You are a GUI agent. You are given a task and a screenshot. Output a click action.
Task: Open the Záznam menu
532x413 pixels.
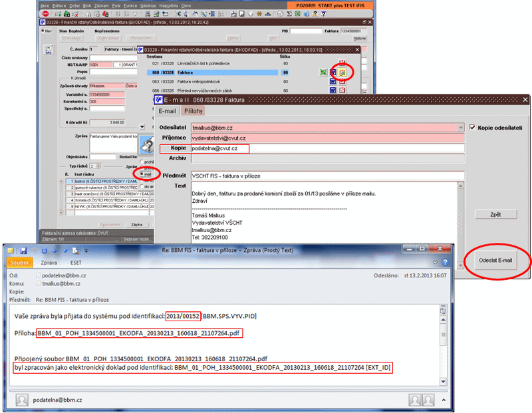pyautogui.click(x=102, y=6)
